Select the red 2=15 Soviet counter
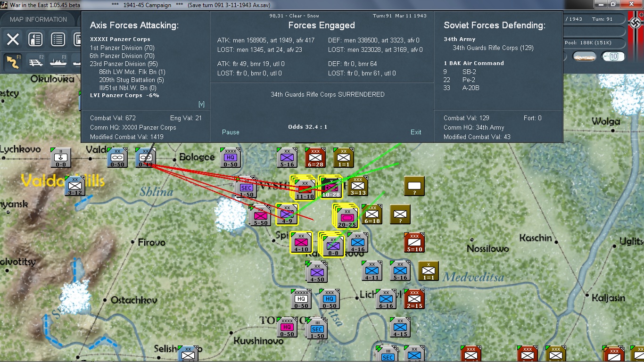Viewport: 644px width, 362px height. (x=414, y=298)
